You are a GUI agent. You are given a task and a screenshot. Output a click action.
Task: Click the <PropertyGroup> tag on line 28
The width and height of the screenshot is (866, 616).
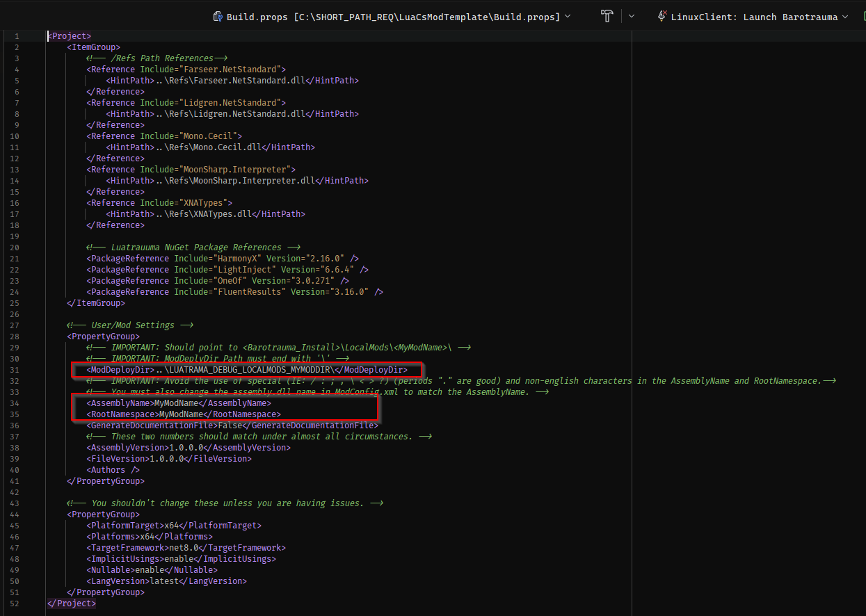tap(104, 336)
